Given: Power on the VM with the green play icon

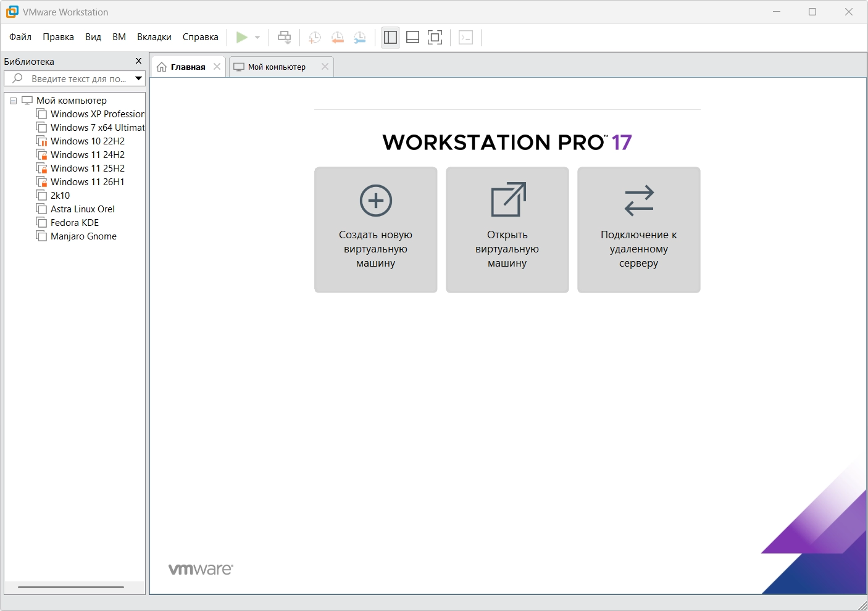Looking at the screenshot, I should click(x=242, y=38).
